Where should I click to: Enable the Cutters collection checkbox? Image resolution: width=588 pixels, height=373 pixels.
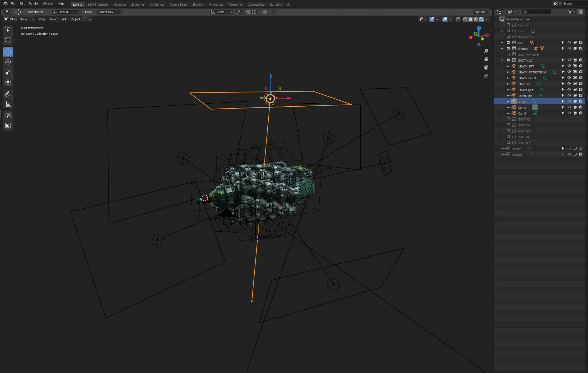[x=508, y=25]
